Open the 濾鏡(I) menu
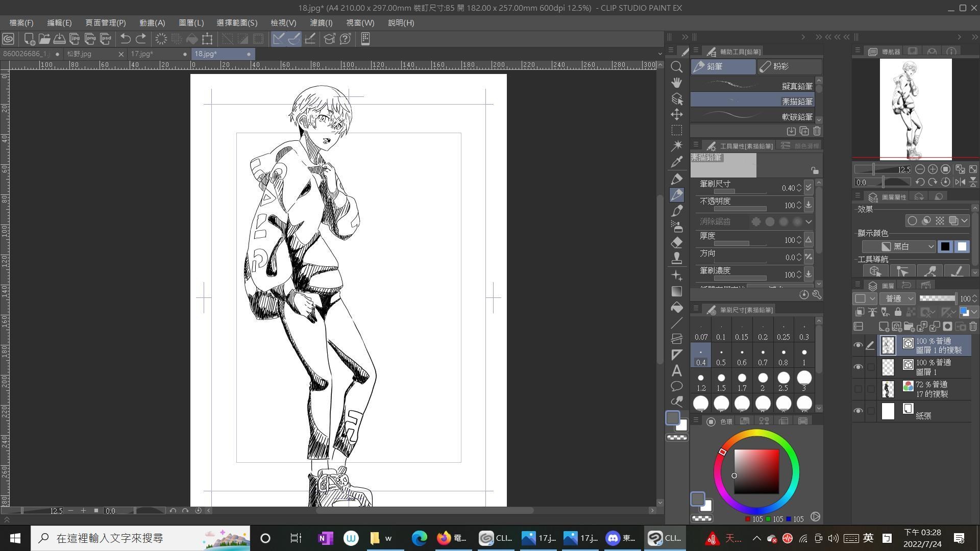The height and width of the screenshot is (551, 980). point(321,23)
